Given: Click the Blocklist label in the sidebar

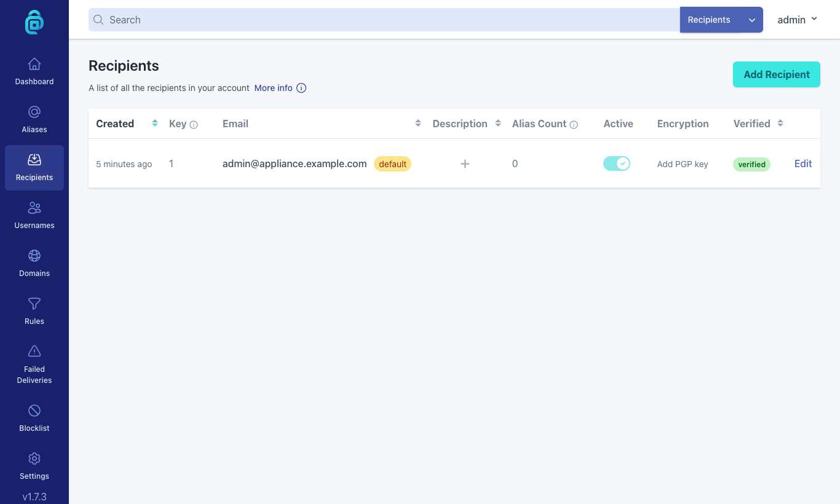Looking at the screenshot, I should [x=34, y=428].
